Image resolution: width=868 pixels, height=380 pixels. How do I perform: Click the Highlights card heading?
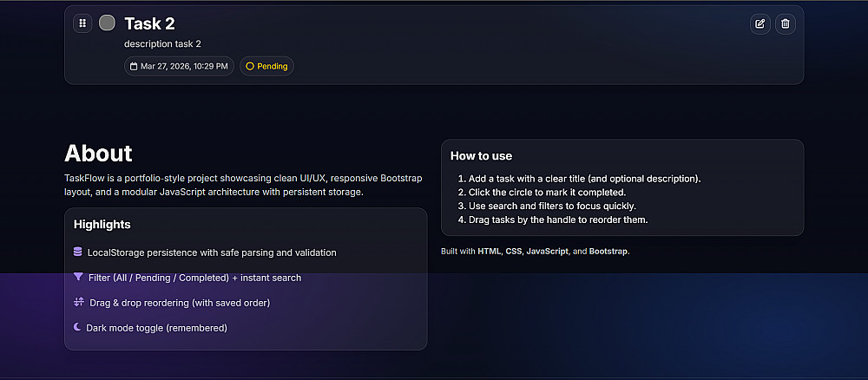102,224
